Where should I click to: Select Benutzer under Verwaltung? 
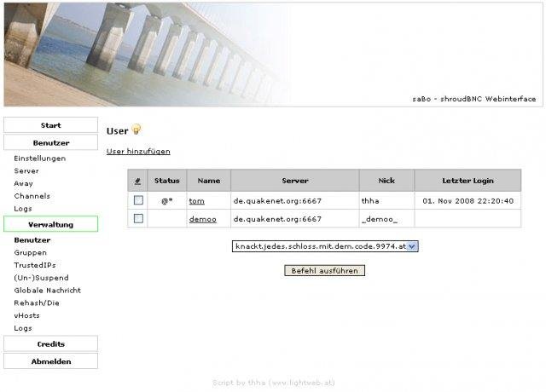[32, 240]
